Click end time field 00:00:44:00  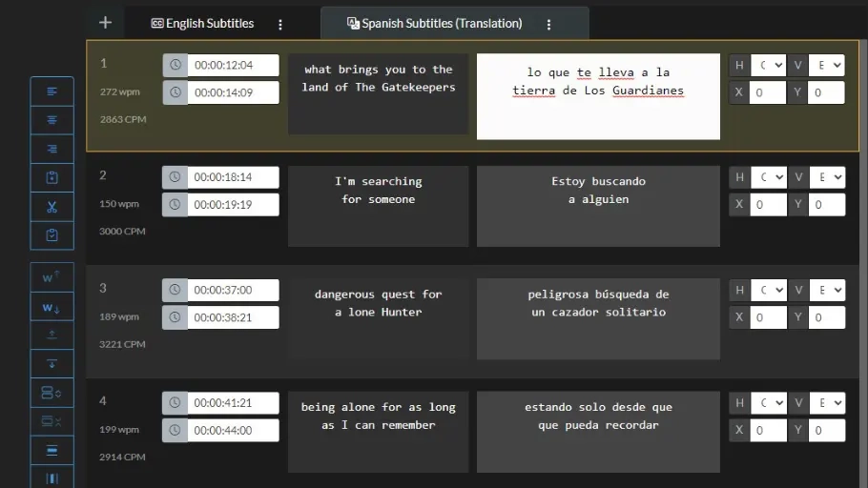(233, 430)
